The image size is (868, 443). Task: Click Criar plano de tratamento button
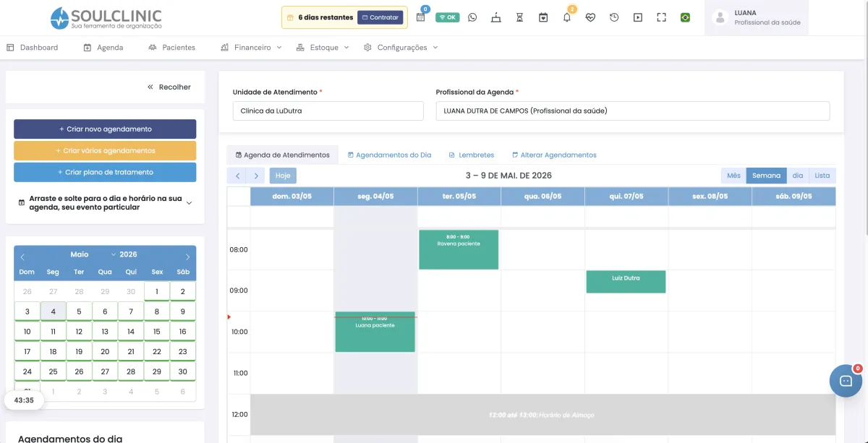point(105,172)
